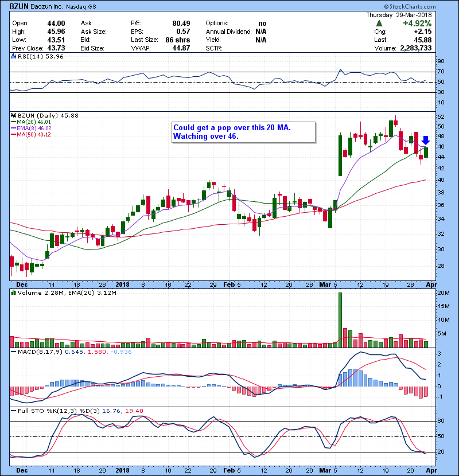Screen dimensions: 459x476
Task: Click the Last Size value 86 shrs
Action: (178, 40)
